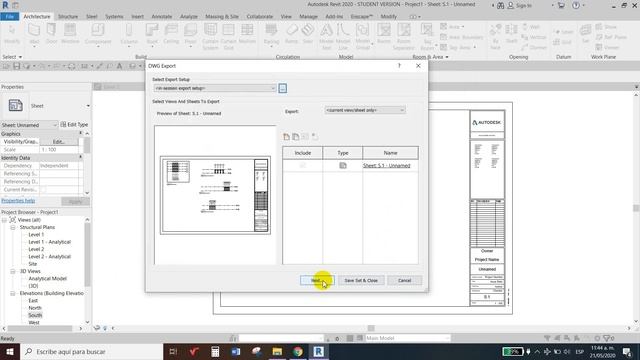640x360 pixels.
Task: Click Save Set & Close button
Action: coord(361,280)
